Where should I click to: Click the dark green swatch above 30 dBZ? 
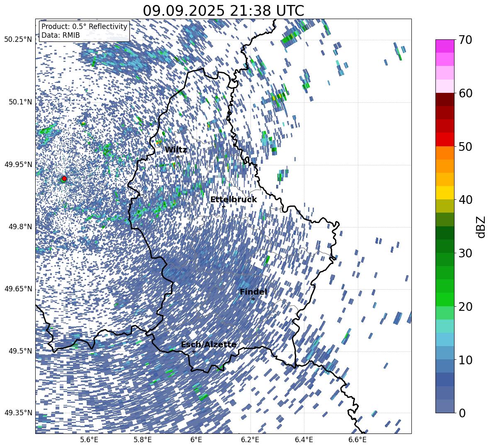[445, 233]
